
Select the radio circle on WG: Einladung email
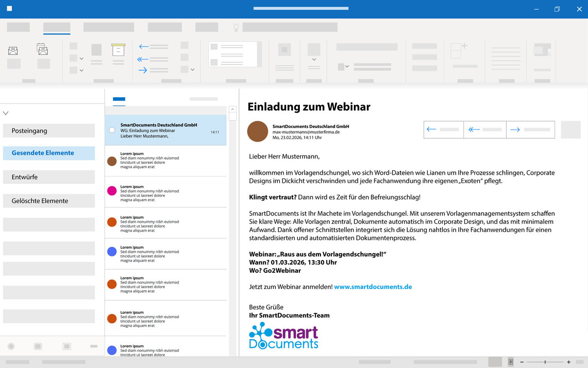112,130
